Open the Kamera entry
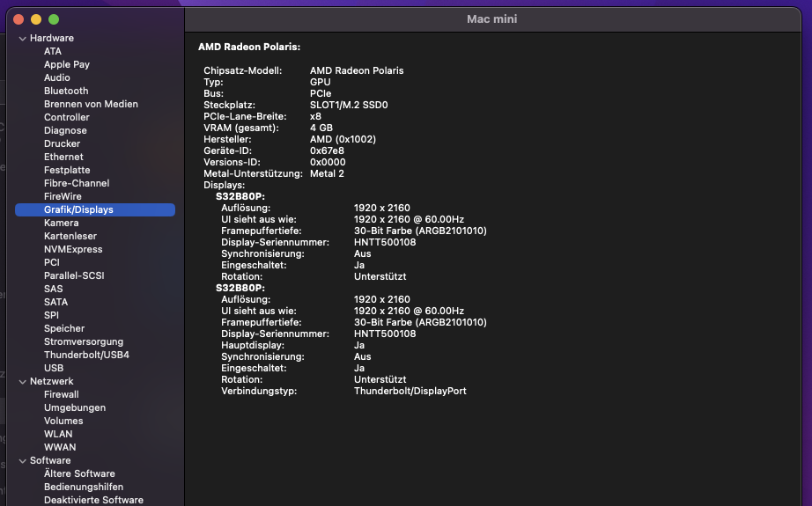 (x=61, y=223)
